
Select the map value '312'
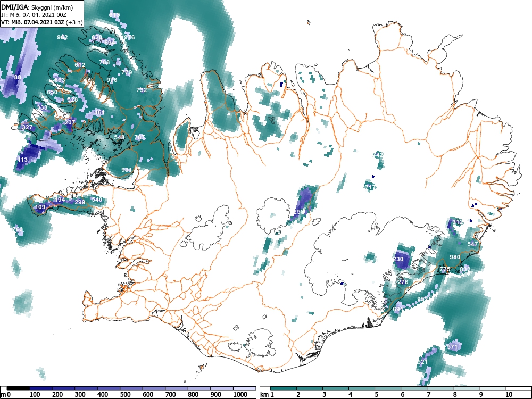point(457,222)
